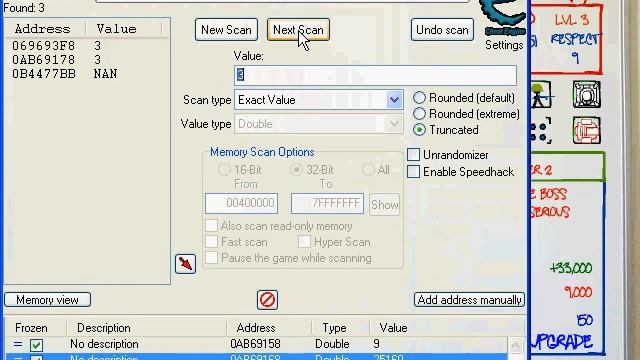Screen dimensions: 640x360
Task: Click the red arrow add-to-list icon
Action: [185, 264]
